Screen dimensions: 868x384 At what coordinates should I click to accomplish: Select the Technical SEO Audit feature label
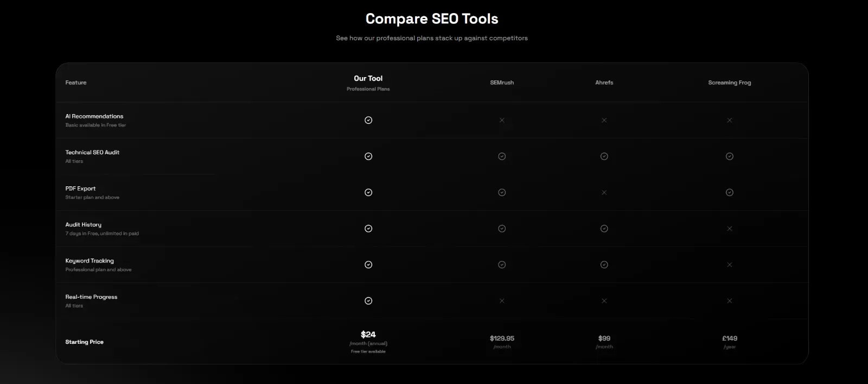(92, 153)
